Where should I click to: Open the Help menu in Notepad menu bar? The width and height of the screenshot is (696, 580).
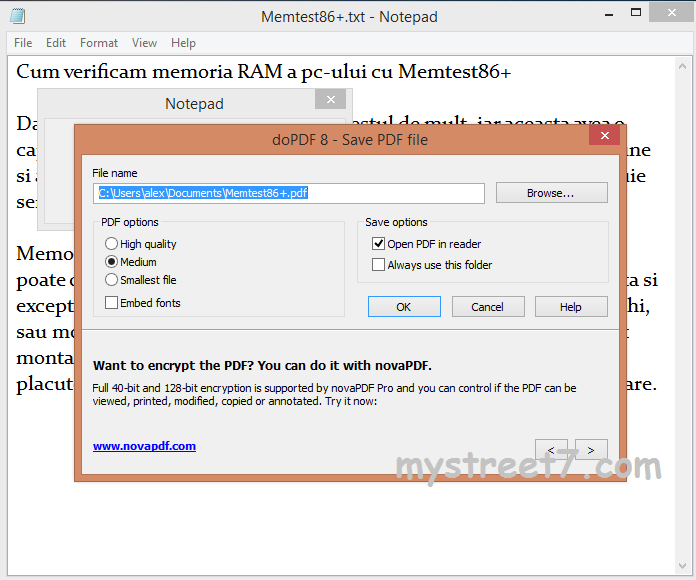tap(183, 43)
